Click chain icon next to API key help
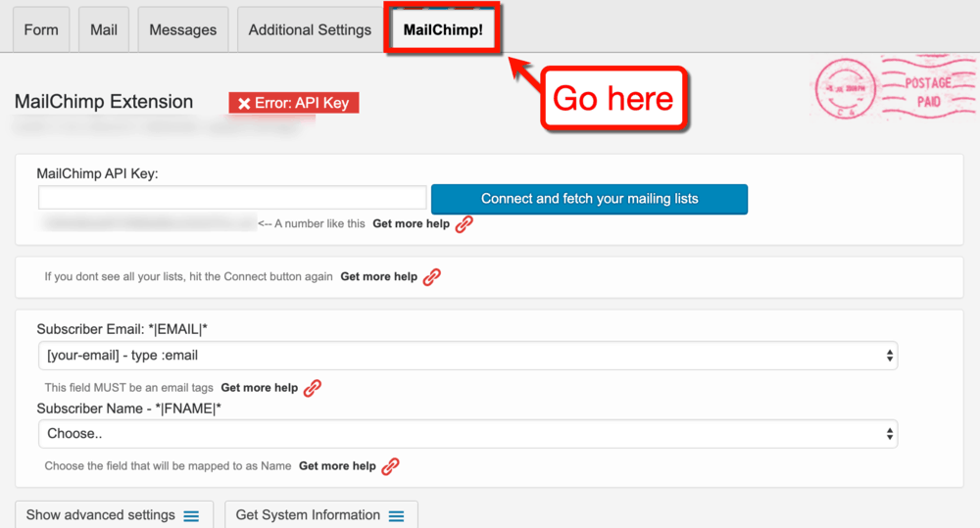 (x=464, y=223)
